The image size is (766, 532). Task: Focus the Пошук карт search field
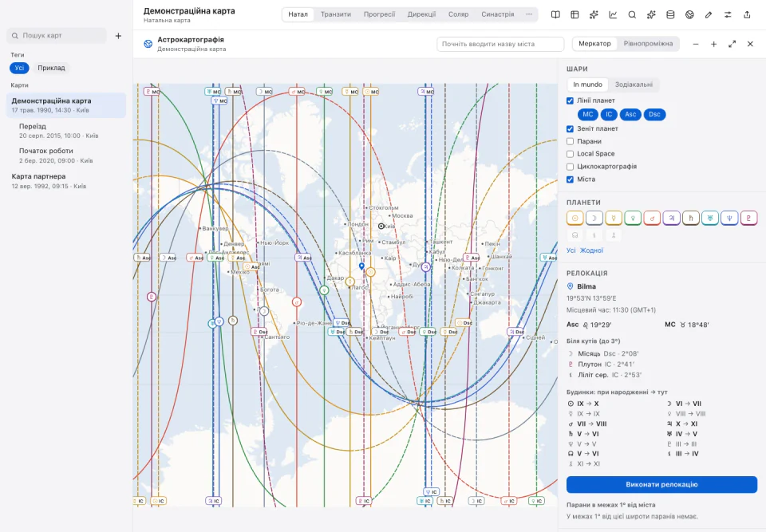pyautogui.click(x=57, y=35)
